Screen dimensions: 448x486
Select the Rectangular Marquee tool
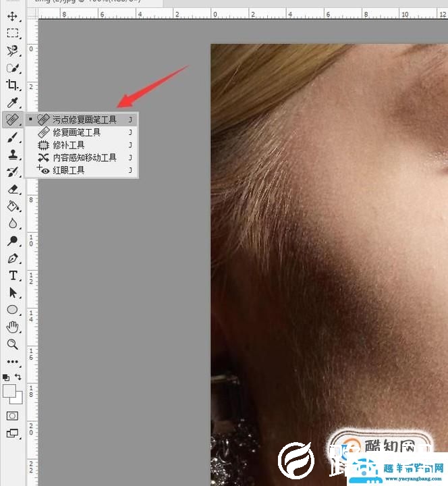[12, 33]
